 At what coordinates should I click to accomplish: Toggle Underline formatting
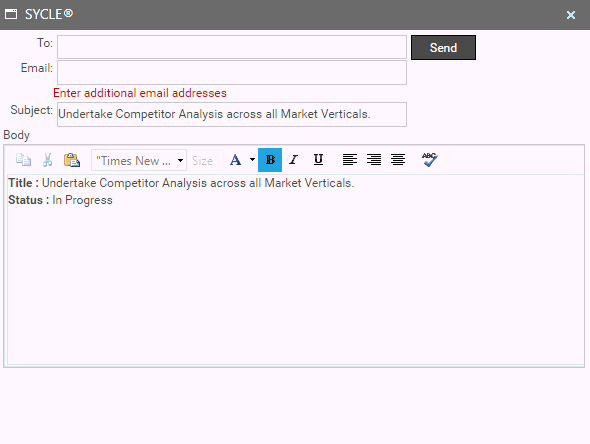click(x=318, y=160)
